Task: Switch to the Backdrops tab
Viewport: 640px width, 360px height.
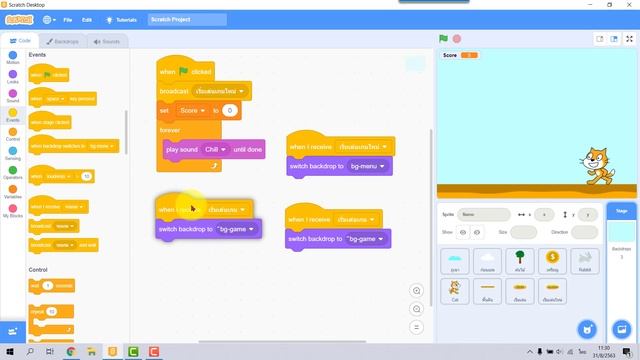Action: click(x=62, y=41)
